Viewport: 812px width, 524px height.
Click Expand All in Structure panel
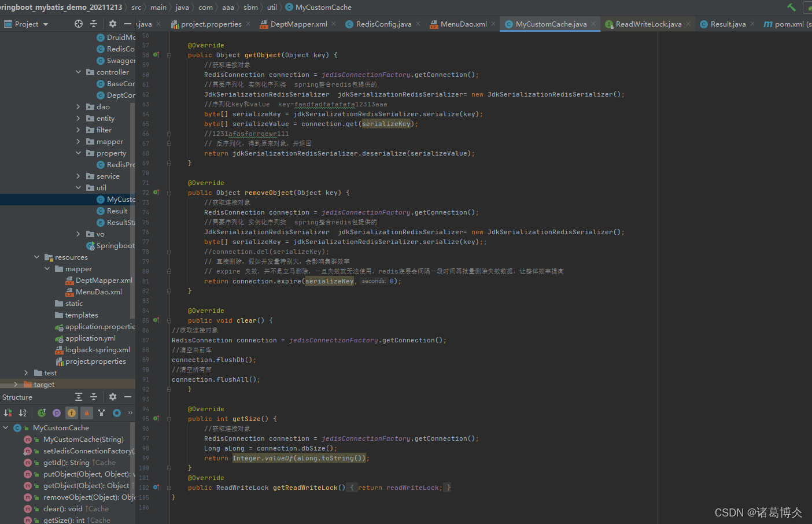(79, 397)
